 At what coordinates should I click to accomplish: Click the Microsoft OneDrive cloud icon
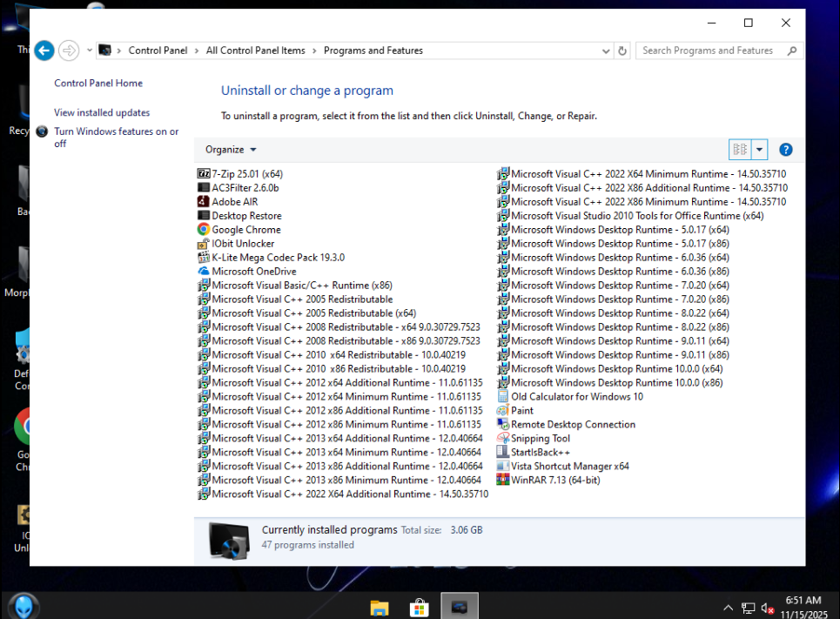(204, 272)
